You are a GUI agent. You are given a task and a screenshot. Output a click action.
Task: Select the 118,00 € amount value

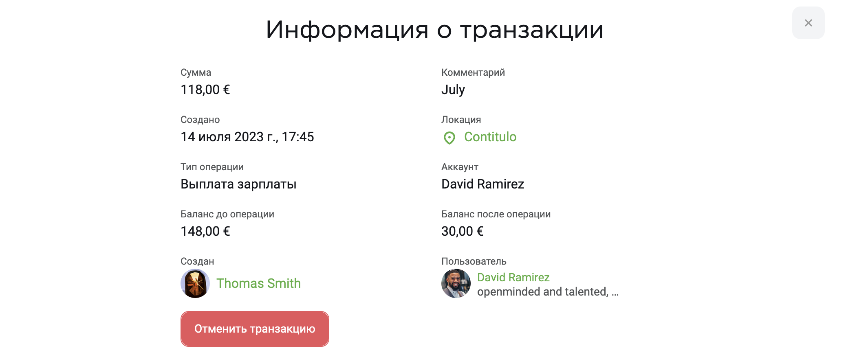(x=205, y=90)
